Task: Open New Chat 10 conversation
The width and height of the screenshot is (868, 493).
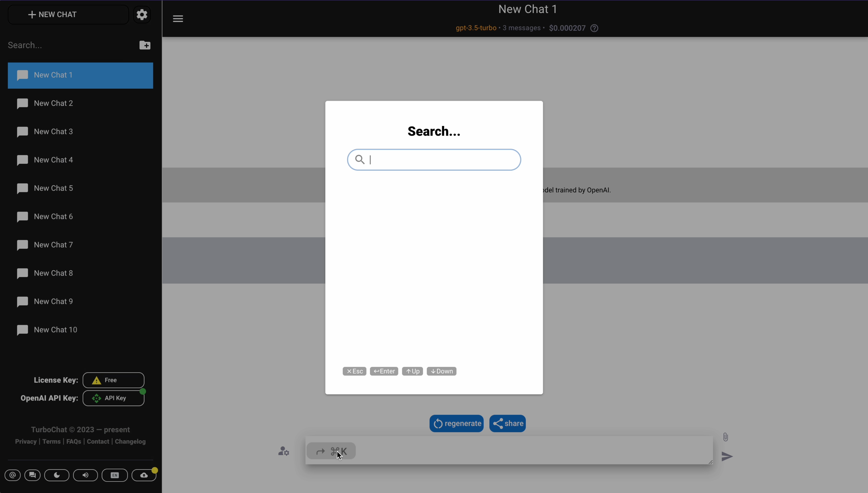Action: click(x=56, y=330)
